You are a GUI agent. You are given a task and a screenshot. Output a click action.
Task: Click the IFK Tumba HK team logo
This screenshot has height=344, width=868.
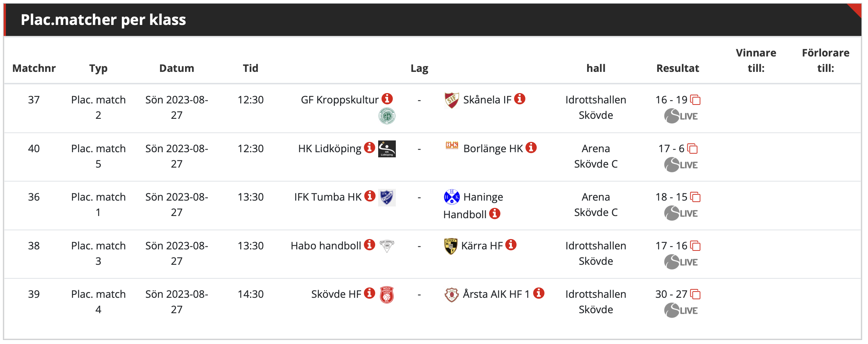387,197
